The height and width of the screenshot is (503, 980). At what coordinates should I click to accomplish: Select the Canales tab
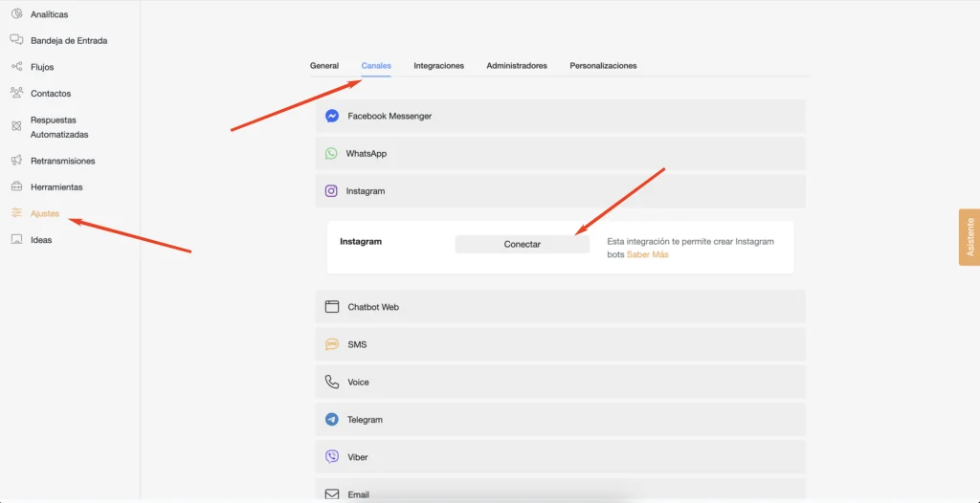click(x=376, y=66)
